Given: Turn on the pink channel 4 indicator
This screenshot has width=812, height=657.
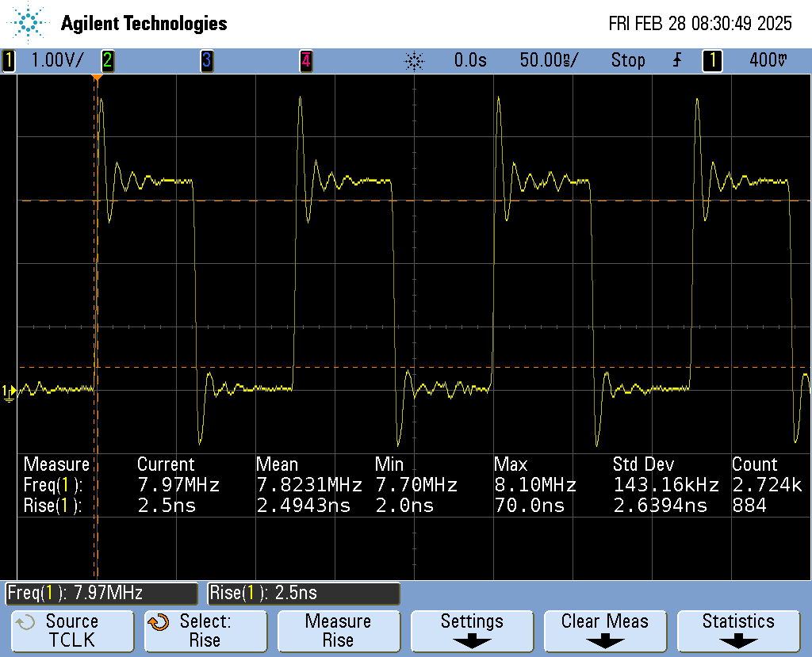Looking at the screenshot, I should [305, 60].
